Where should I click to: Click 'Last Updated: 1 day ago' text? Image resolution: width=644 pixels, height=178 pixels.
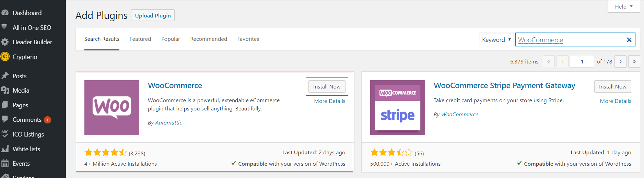point(601,152)
